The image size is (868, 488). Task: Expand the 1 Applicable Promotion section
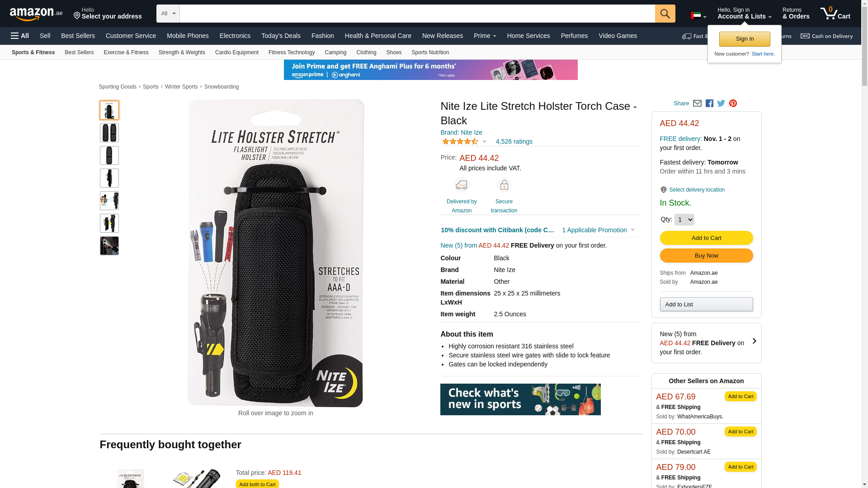[x=598, y=230]
